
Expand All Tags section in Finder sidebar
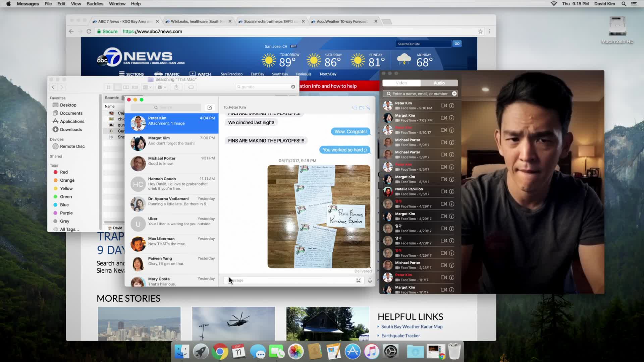click(x=69, y=229)
